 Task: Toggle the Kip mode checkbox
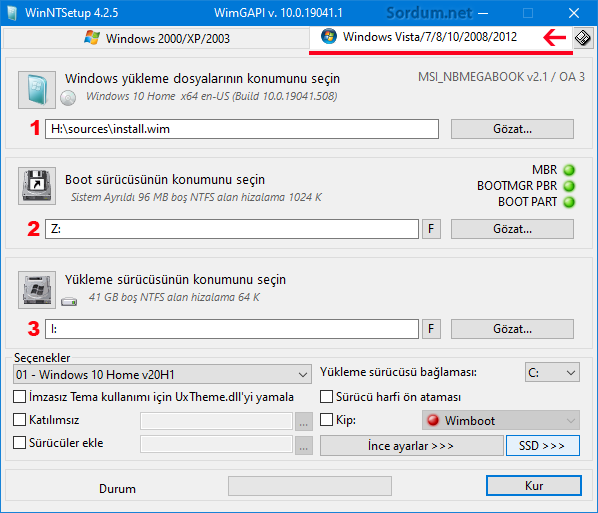point(326,420)
